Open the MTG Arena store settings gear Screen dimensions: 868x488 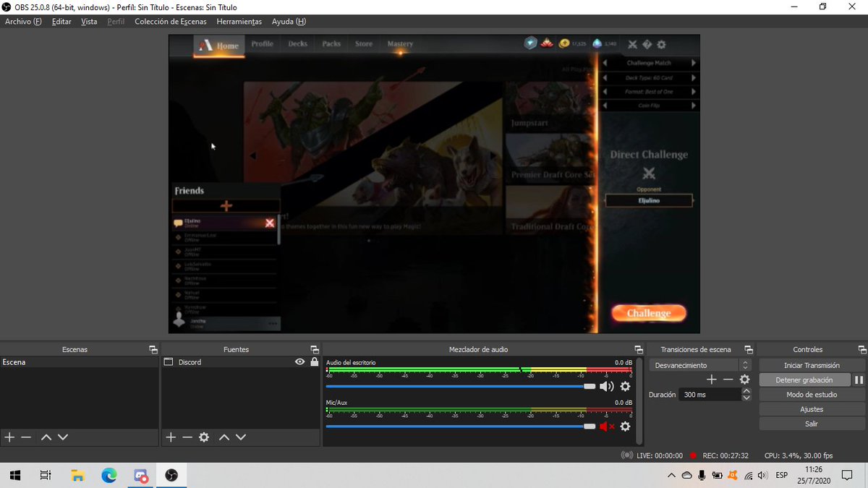tap(661, 44)
